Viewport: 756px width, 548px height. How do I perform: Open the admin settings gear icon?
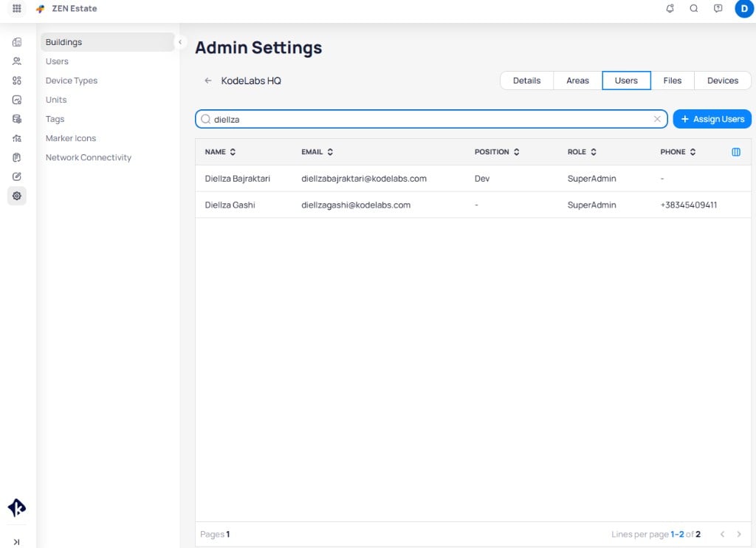point(17,196)
